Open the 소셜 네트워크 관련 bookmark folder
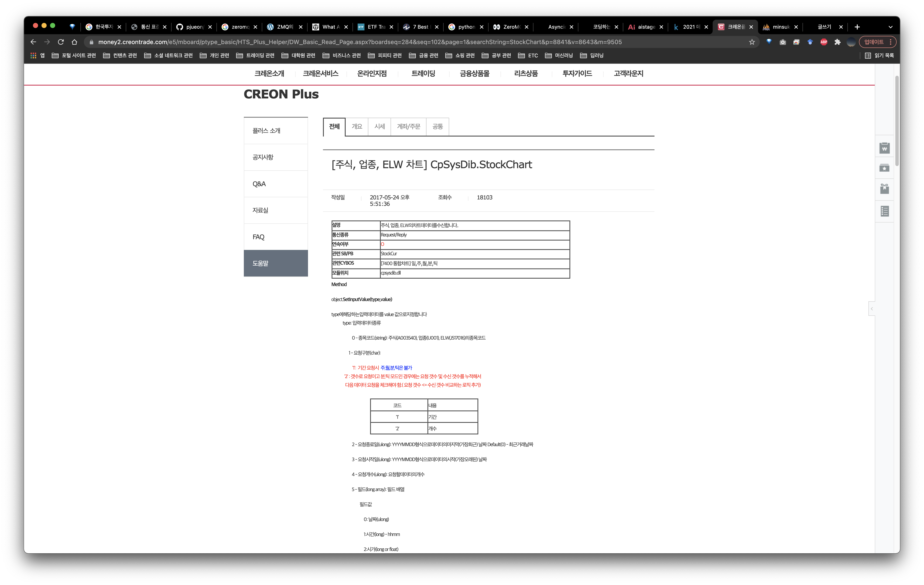This screenshot has height=585, width=924. pyautogui.click(x=169, y=55)
